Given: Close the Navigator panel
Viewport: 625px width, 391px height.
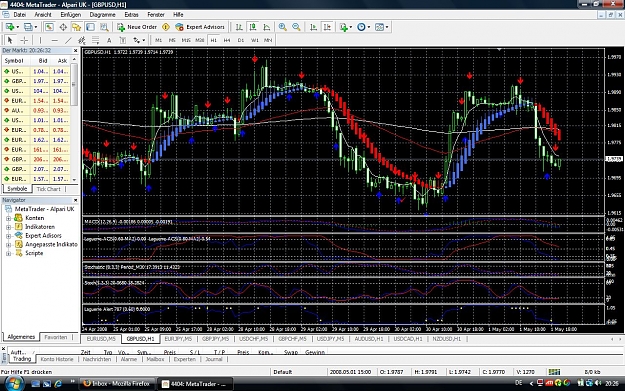Looking at the screenshot, I should point(75,200).
